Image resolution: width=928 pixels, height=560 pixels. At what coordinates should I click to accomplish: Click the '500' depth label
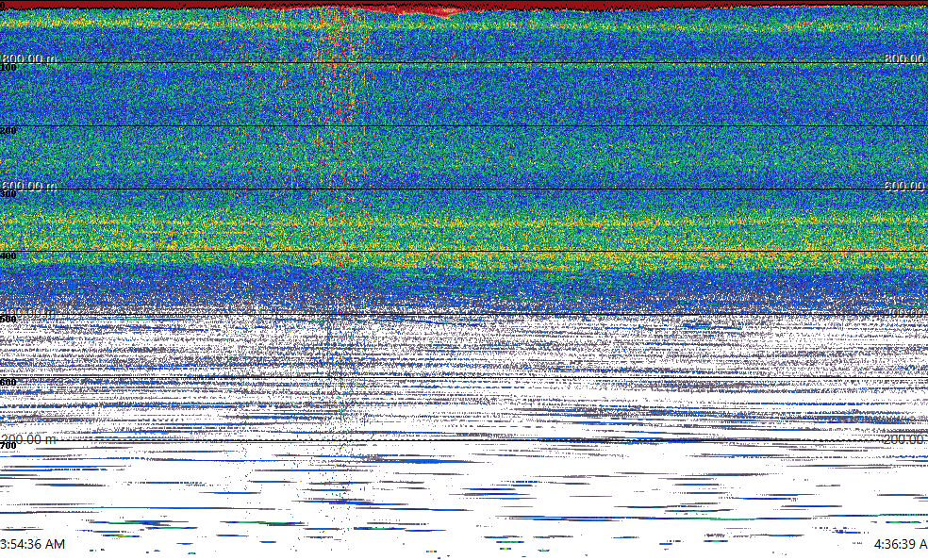(x=8, y=320)
